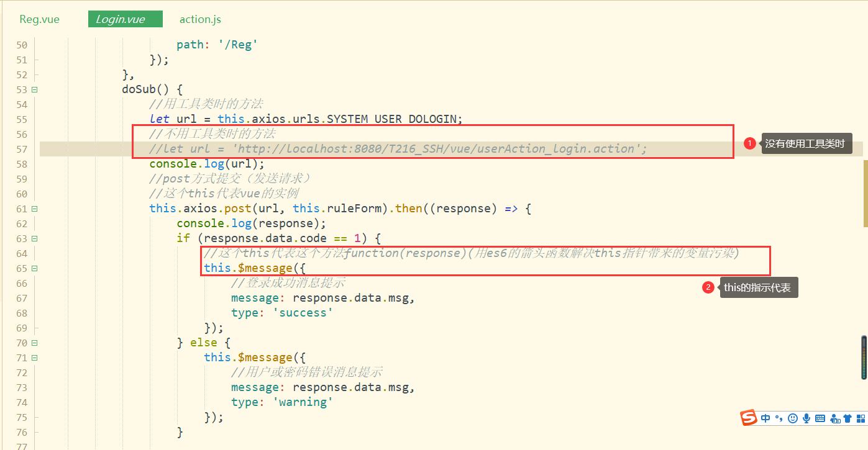Open the Sogou input method logo menu

click(x=749, y=418)
